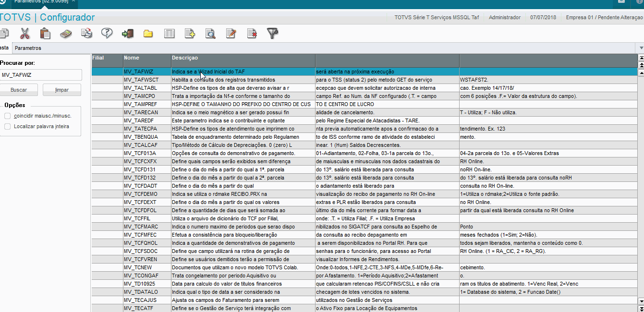Click the Exit door icon
This screenshot has width=644, height=312.
(127, 34)
